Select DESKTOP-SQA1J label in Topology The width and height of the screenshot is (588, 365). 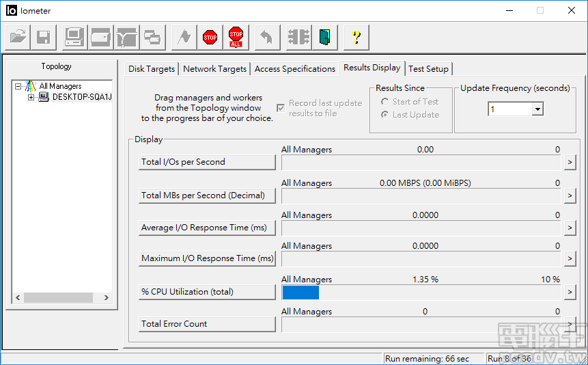[x=82, y=97]
